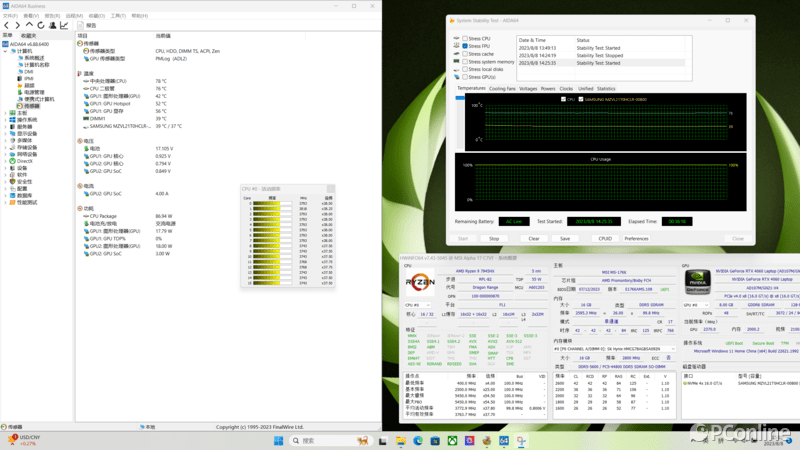Open File Explorer from the taskbar

click(401, 441)
